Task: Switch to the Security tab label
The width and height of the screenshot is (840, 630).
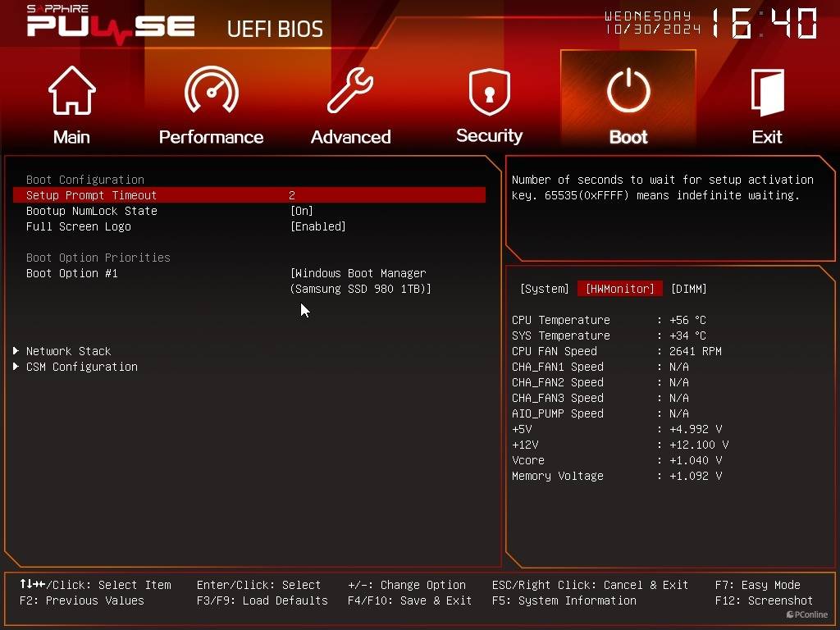Action: (489, 136)
